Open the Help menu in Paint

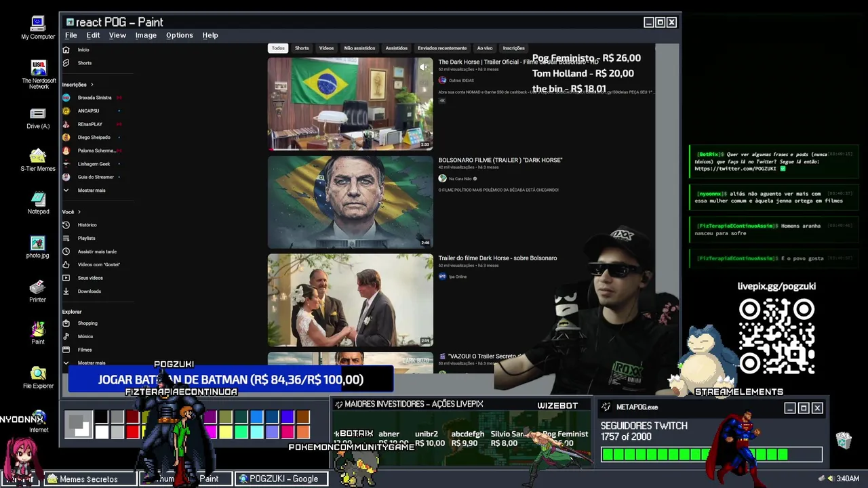[x=210, y=35]
